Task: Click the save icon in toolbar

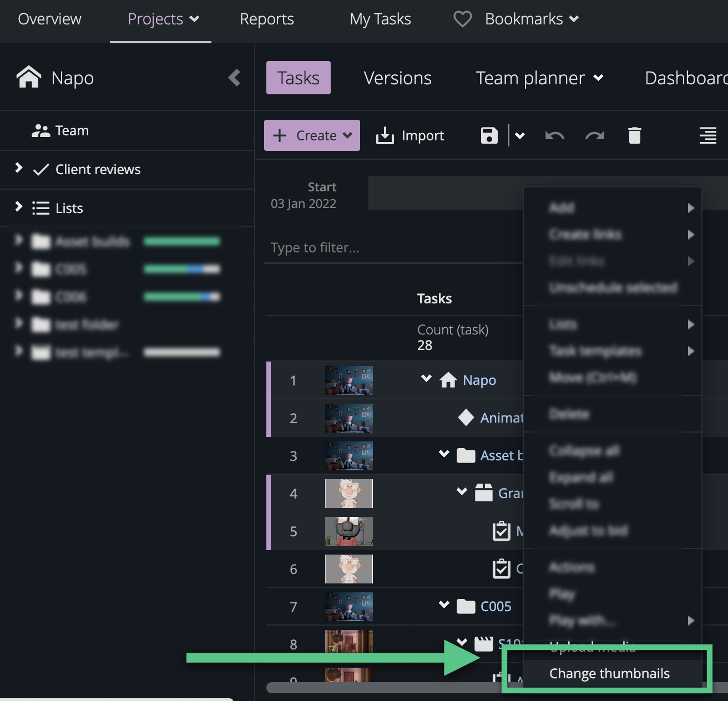Action: coord(489,135)
